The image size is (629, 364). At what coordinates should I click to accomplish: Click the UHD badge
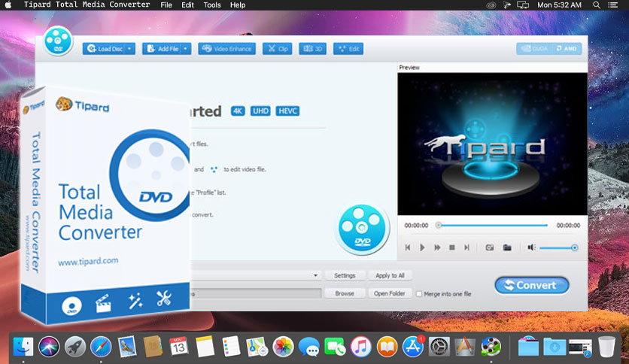261,111
